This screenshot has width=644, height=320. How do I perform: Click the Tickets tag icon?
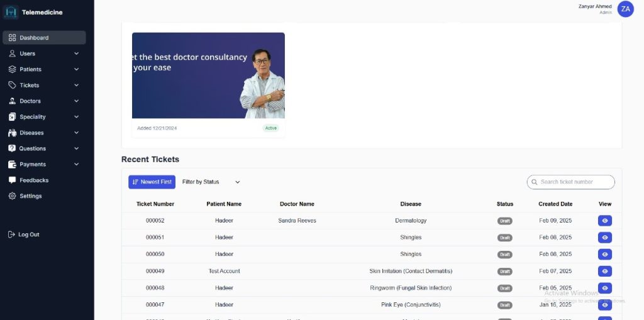point(12,85)
